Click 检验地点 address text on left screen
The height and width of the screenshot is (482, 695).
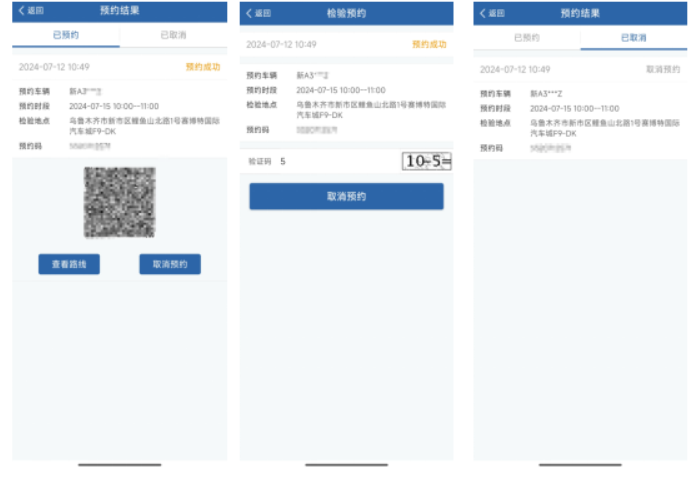(144, 126)
